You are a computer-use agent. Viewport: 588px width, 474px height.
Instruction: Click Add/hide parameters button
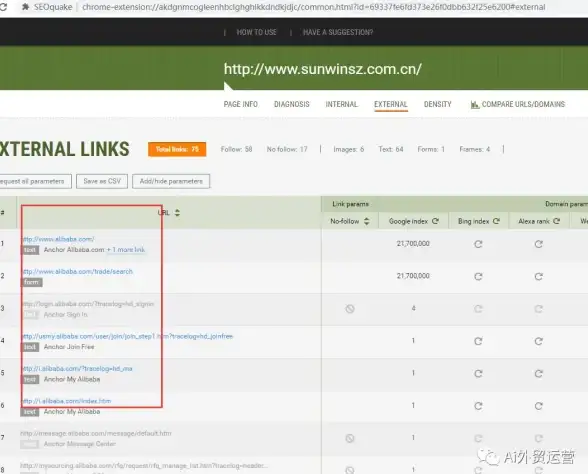point(171,182)
